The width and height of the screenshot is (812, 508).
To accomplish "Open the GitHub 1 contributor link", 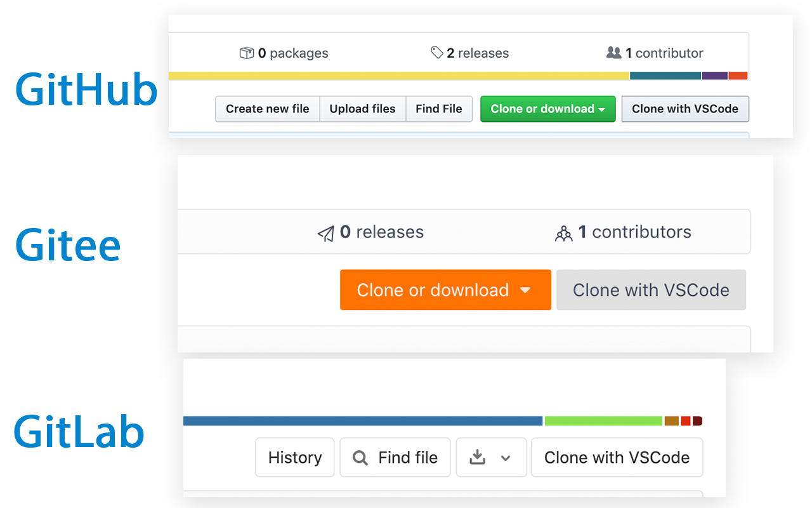I will point(655,53).
